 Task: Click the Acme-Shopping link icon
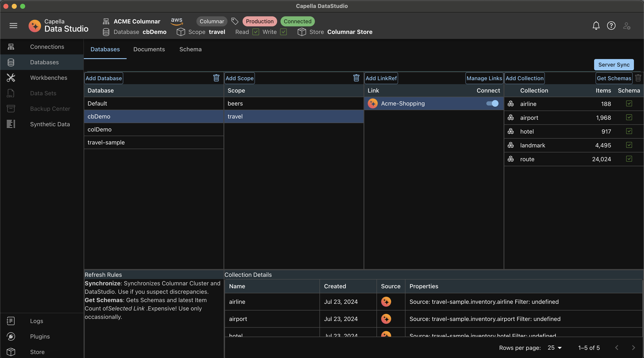click(x=373, y=103)
